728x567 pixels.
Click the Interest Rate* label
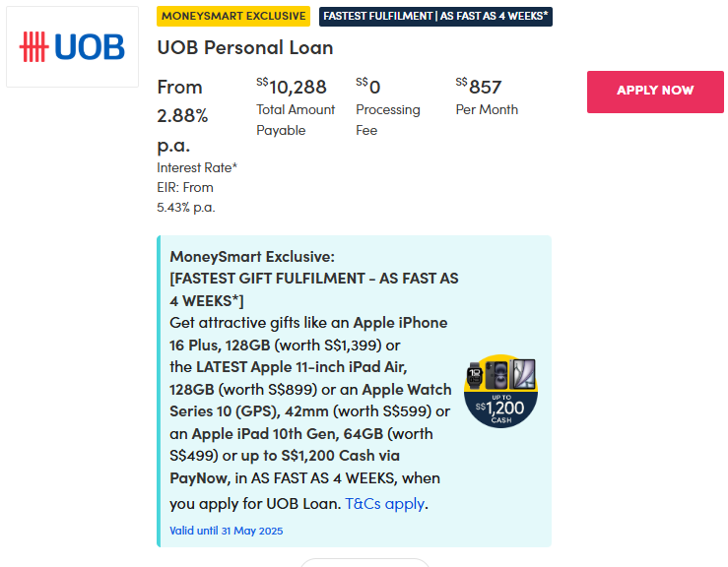197,167
